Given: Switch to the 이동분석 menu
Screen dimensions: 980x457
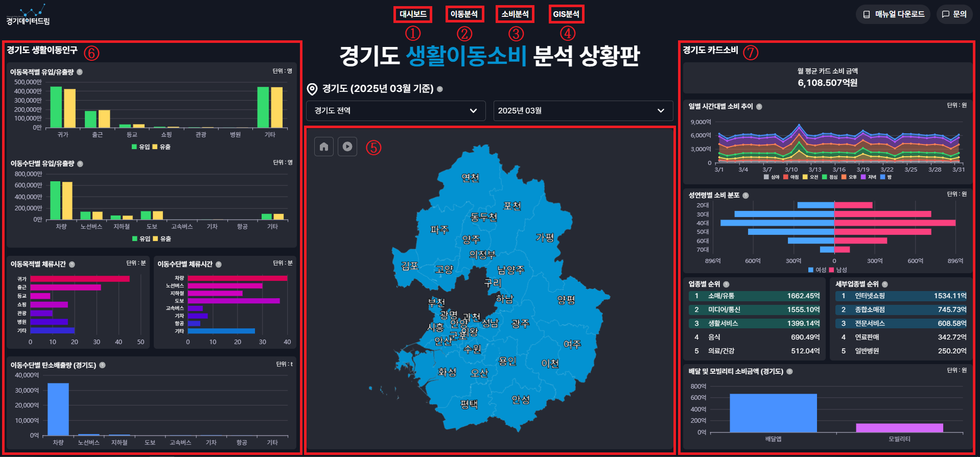Looking at the screenshot, I should pyautogui.click(x=464, y=14).
